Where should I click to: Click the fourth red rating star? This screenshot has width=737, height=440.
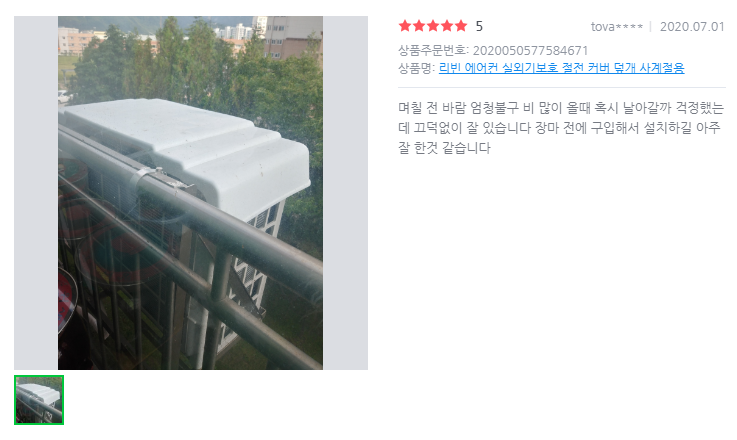pyautogui.click(x=447, y=26)
